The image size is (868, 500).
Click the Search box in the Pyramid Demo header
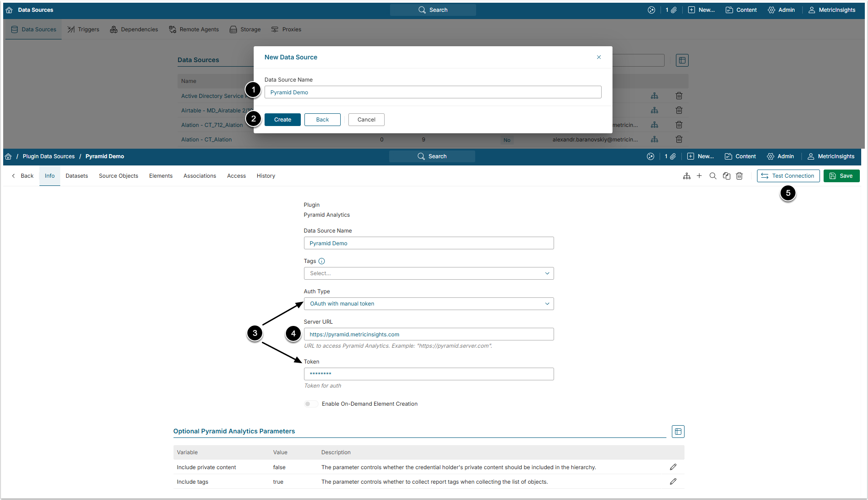tap(432, 156)
